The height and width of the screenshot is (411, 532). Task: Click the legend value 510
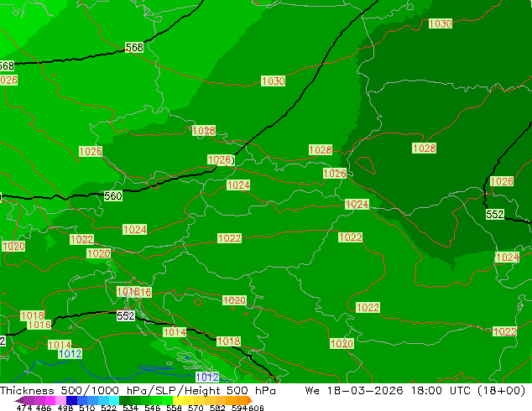click(x=87, y=408)
